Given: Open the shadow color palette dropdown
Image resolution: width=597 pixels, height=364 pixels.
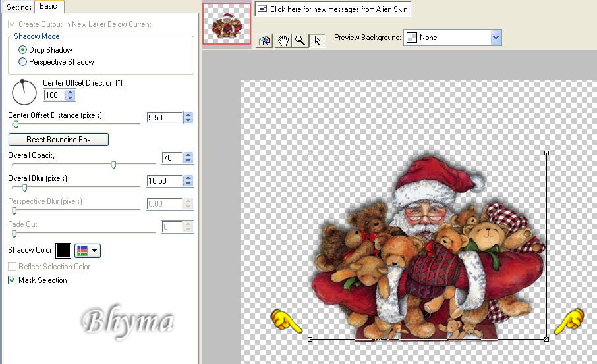Looking at the screenshot, I should coord(88,251).
